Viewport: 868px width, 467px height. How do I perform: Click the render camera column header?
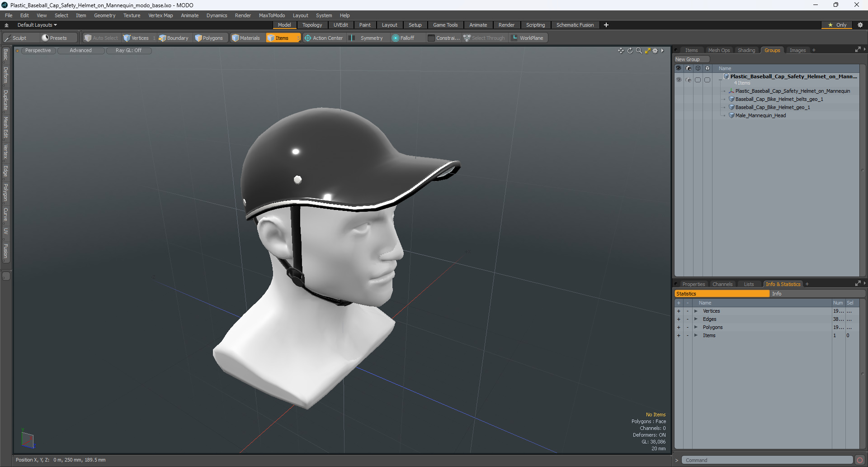[x=689, y=68]
